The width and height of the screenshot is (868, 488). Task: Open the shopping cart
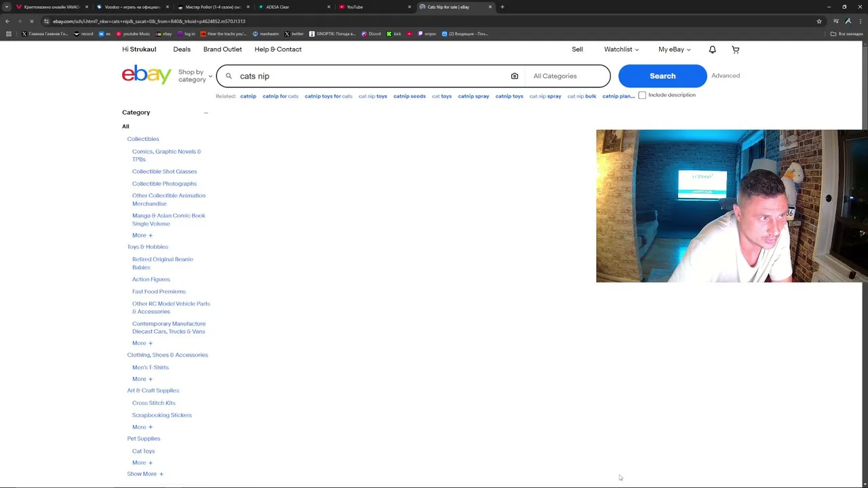[x=735, y=49]
